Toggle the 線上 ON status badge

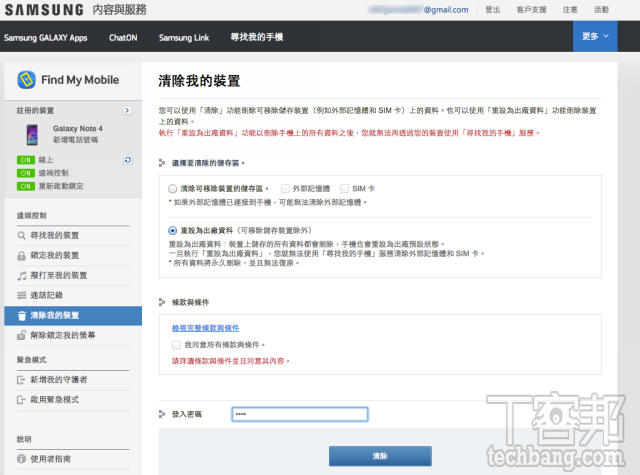(26, 160)
